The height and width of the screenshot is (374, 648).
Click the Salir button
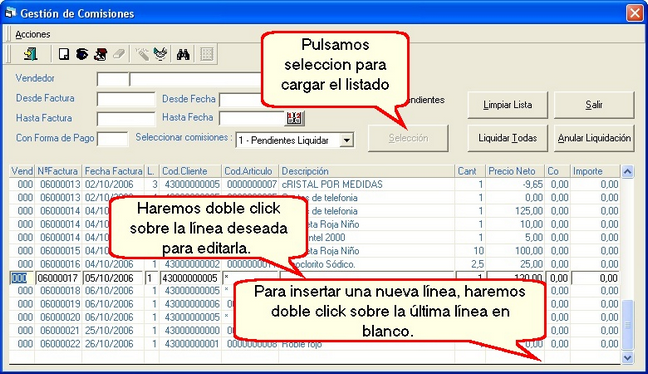pos(594,105)
